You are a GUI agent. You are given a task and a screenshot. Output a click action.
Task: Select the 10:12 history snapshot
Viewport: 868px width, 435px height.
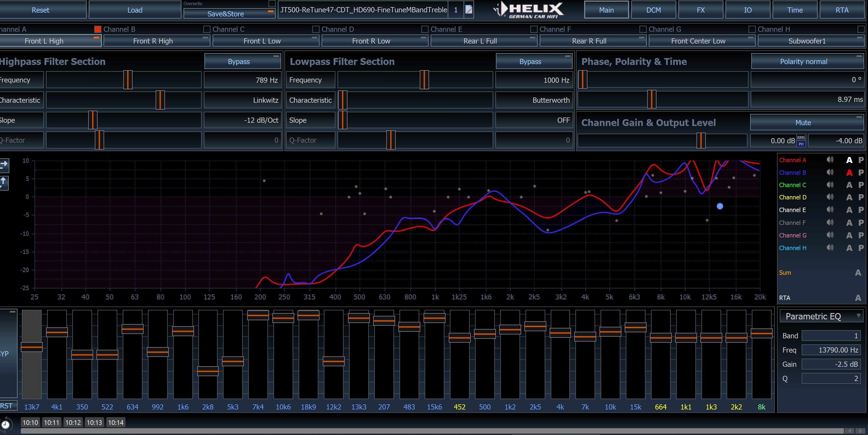tap(73, 422)
